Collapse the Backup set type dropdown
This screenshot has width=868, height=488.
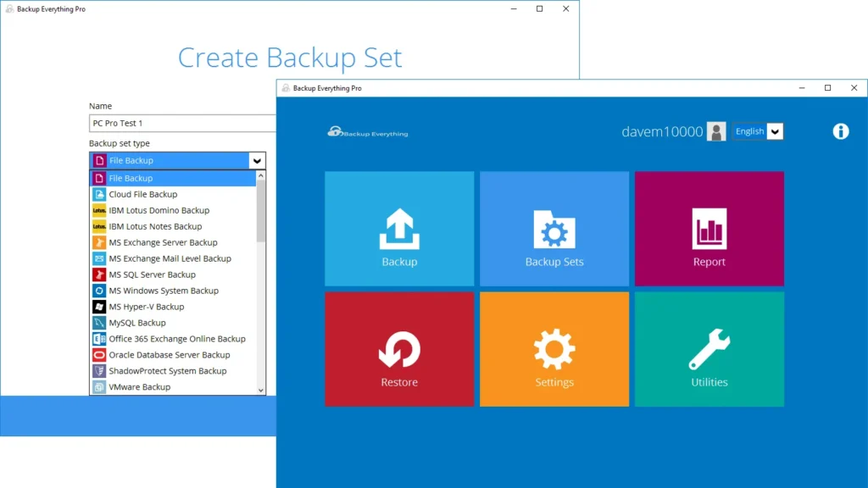pyautogui.click(x=257, y=160)
